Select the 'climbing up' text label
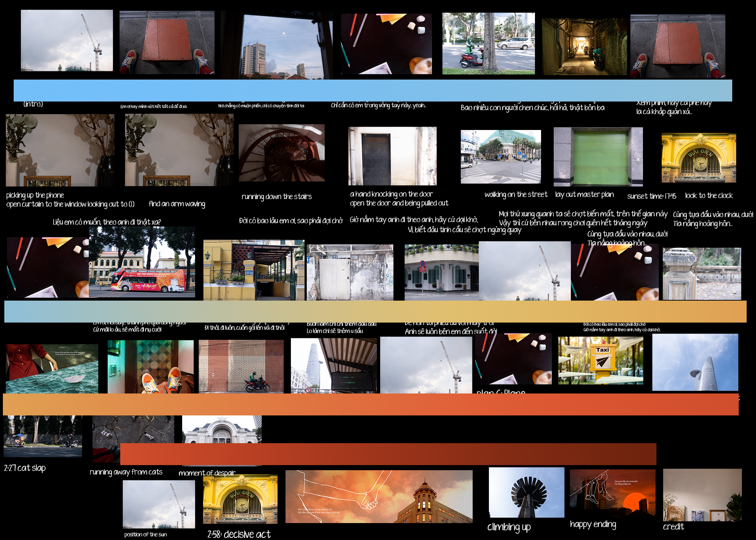 (x=509, y=527)
